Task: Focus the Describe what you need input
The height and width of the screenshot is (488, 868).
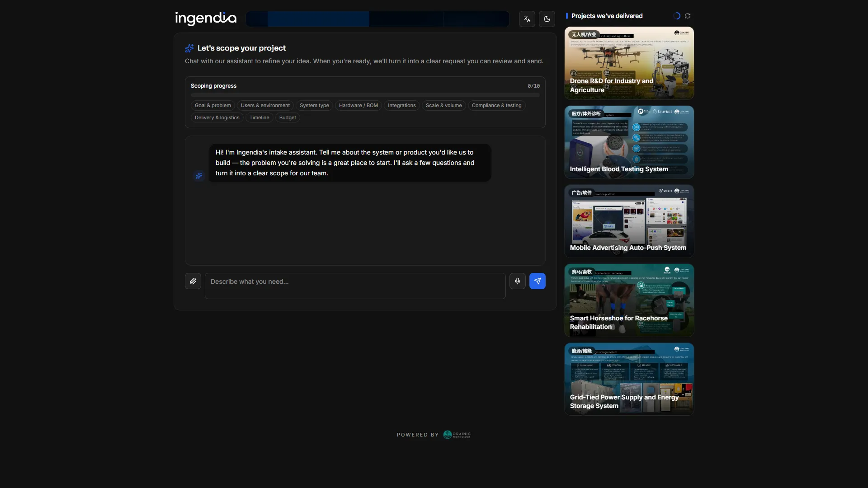Action: click(x=355, y=286)
